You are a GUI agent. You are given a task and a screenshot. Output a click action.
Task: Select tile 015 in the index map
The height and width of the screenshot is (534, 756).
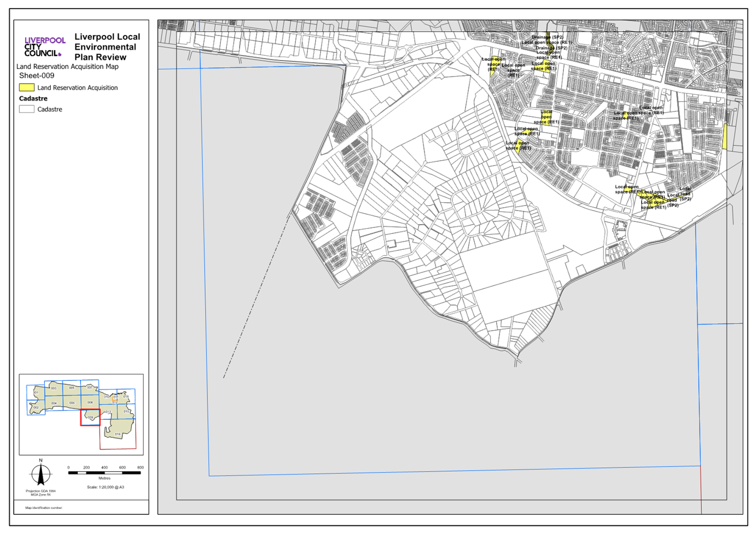point(126,411)
